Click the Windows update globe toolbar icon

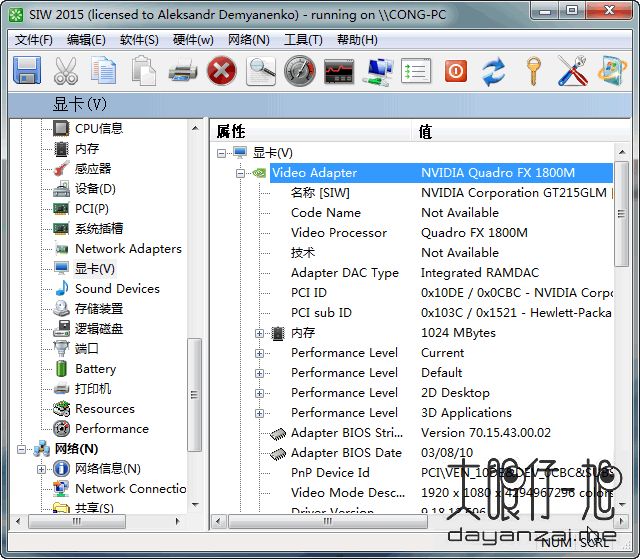pos(612,71)
